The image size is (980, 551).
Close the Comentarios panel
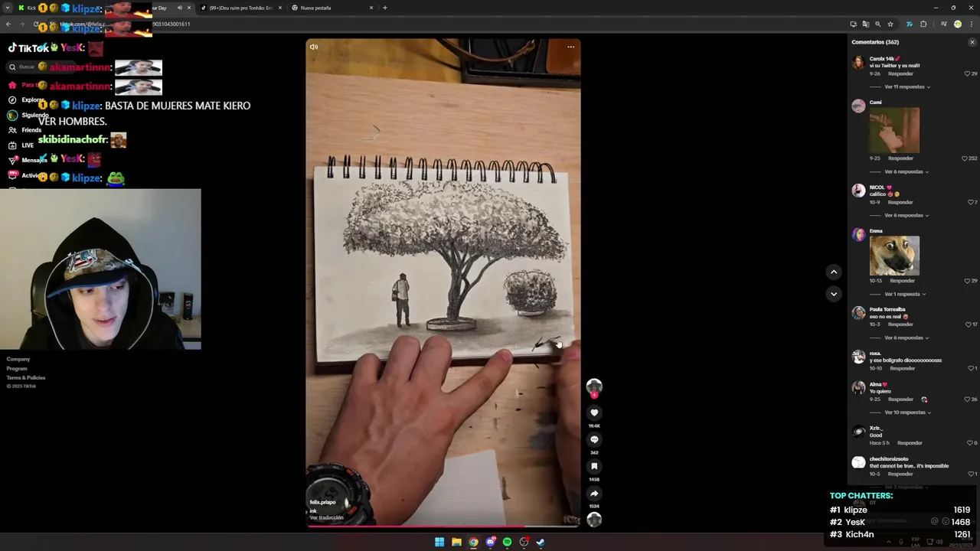[x=972, y=42]
